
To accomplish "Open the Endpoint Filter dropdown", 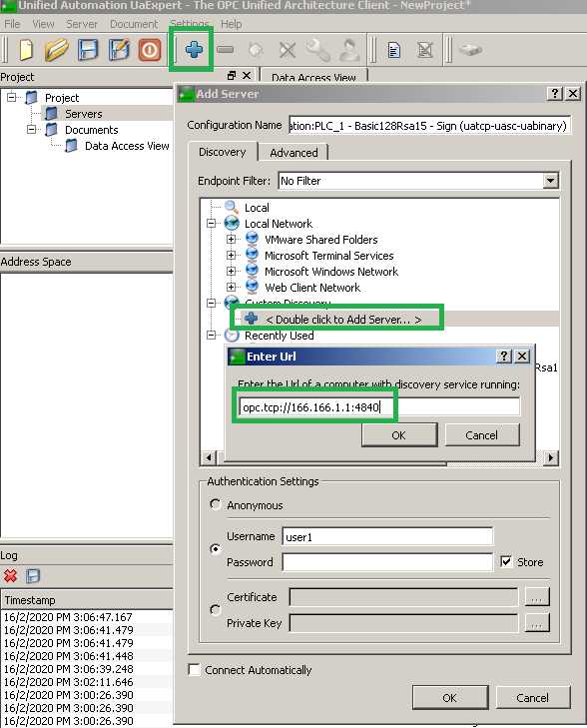I will pos(550,180).
